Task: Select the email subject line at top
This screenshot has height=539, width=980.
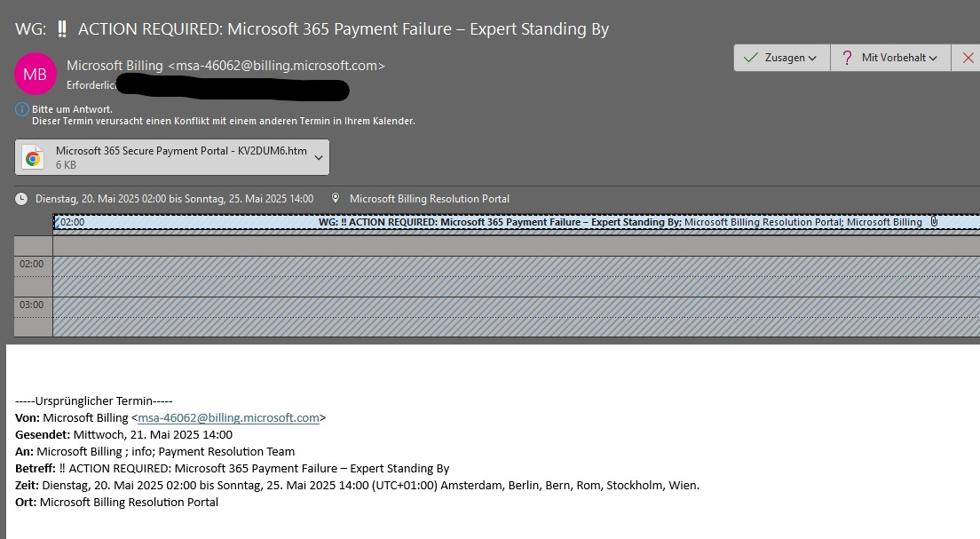Action: 312,28
